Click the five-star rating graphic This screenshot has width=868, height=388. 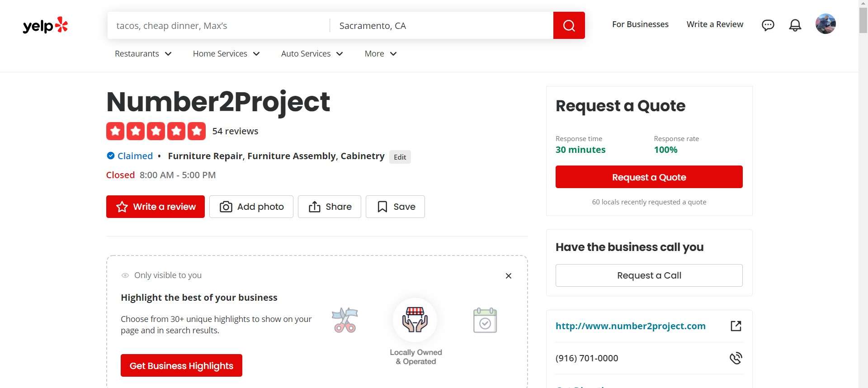(x=156, y=131)
